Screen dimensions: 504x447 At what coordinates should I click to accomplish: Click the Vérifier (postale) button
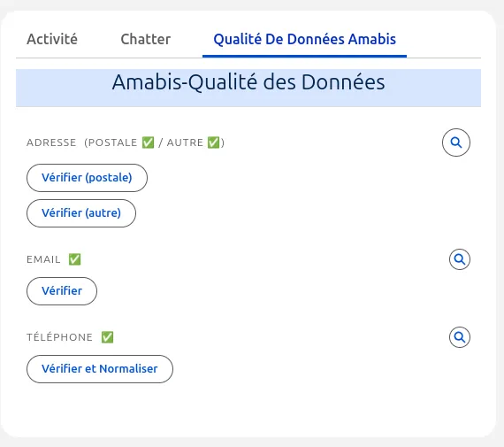pos(87,178)
